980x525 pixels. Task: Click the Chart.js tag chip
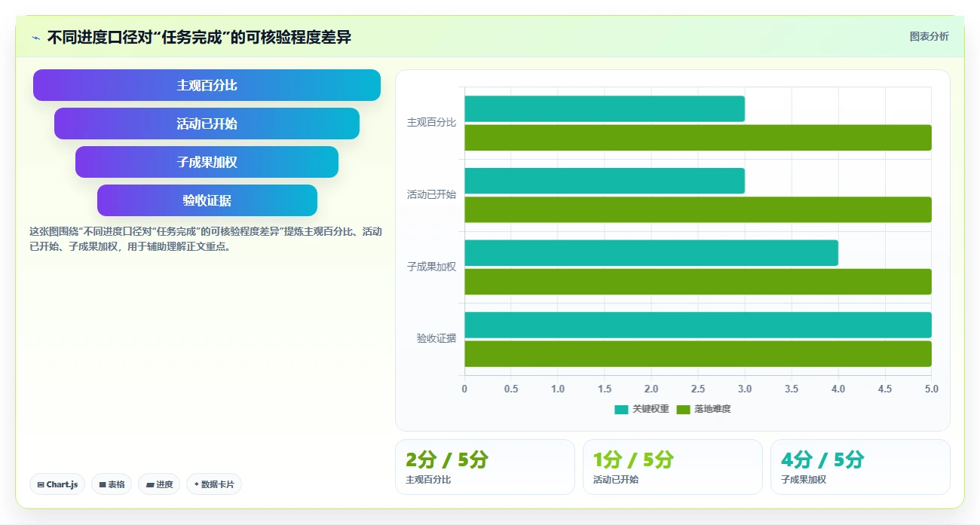(57, 484)
